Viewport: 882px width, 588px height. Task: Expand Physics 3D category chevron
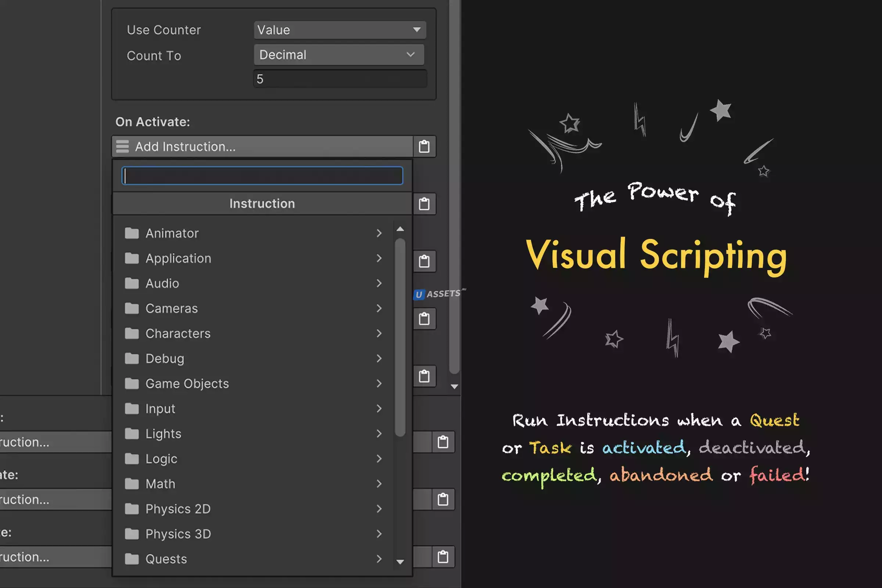pyautogui.click(x=379, y=534)
